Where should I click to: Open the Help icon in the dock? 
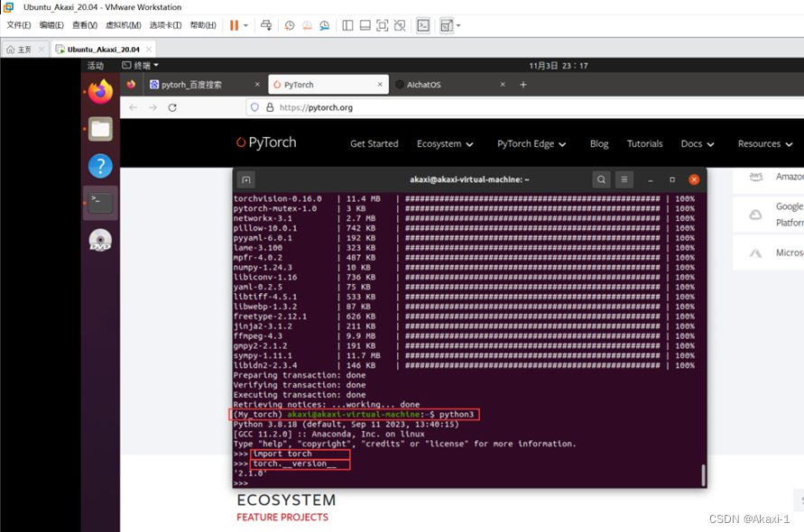100,166
